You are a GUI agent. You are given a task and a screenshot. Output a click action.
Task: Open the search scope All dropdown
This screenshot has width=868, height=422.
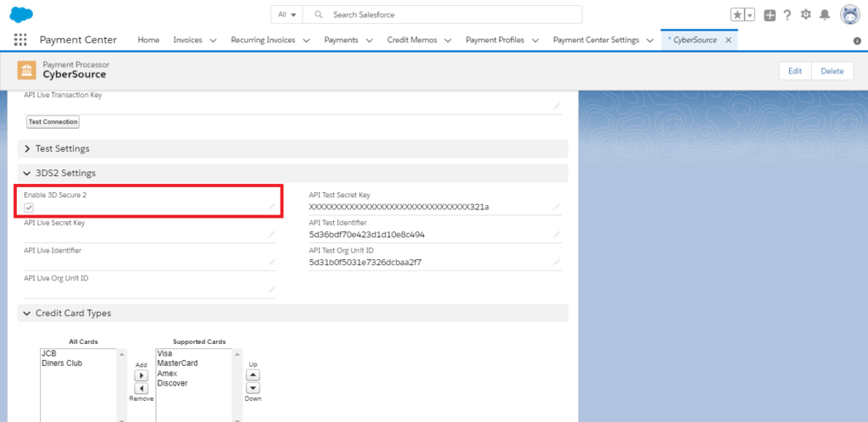pos(287,14)
